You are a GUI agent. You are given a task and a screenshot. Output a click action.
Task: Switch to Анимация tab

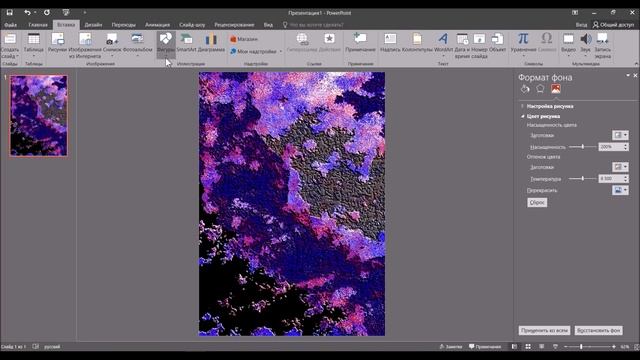(x=158, y=25)
